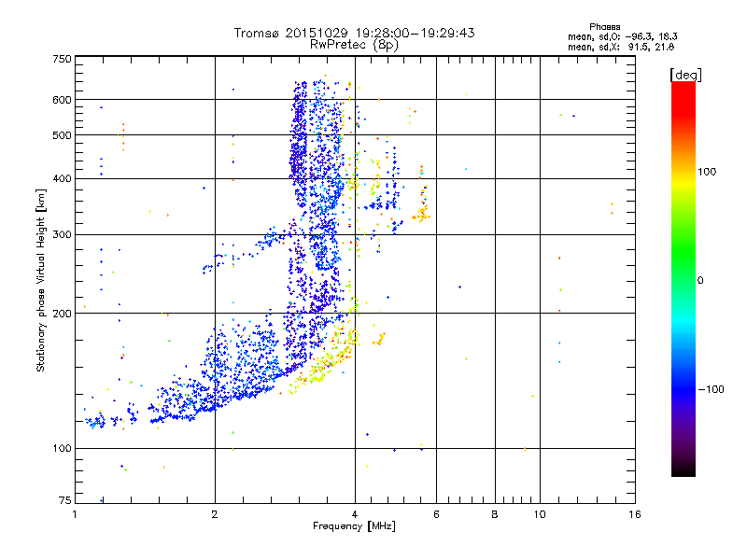747x560 pixels.
Task: Click the colorbar tick label '0'
Action: (x=699, y=281)
